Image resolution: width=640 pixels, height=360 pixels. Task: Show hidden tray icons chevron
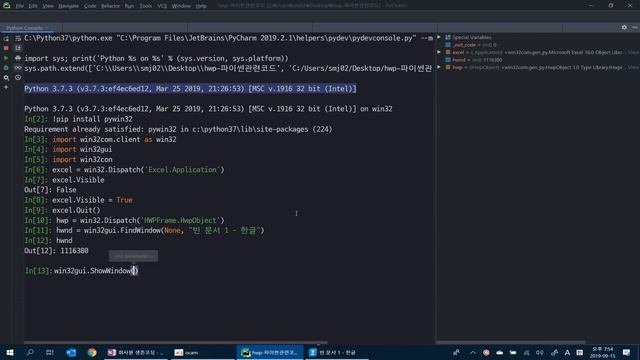[x=473, y=353]
